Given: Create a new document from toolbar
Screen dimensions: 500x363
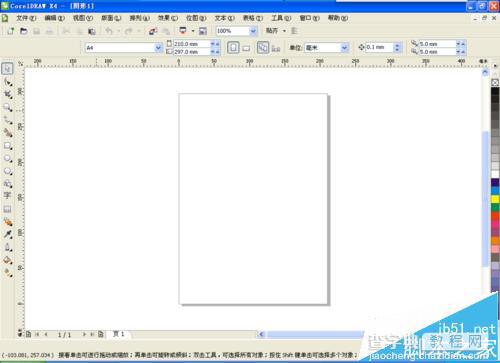Looking at the screenshot, I should (x=11, y=31).
